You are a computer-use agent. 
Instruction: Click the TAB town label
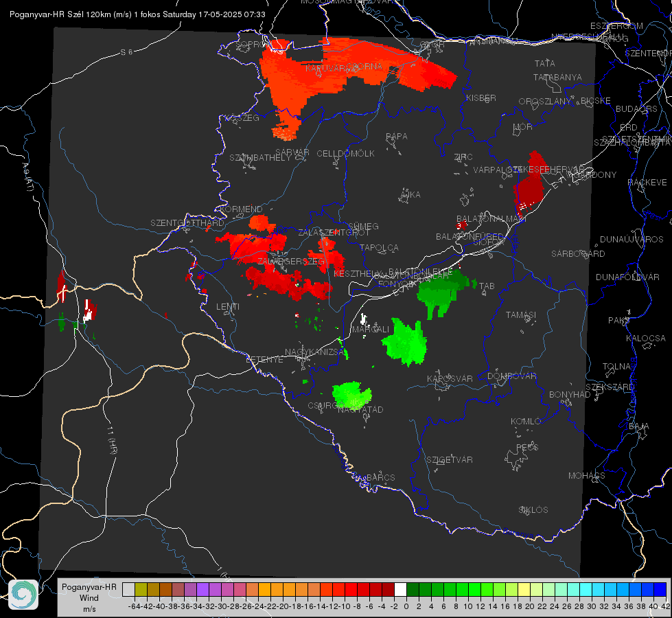coord(487,286)
